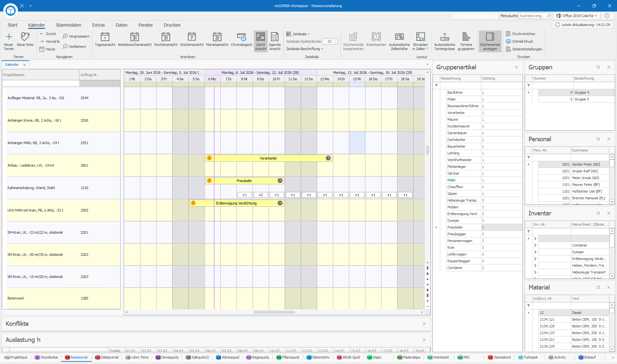
Task: Open Seiteneinstellungen page setup
Action: click(x=524, y=49)
